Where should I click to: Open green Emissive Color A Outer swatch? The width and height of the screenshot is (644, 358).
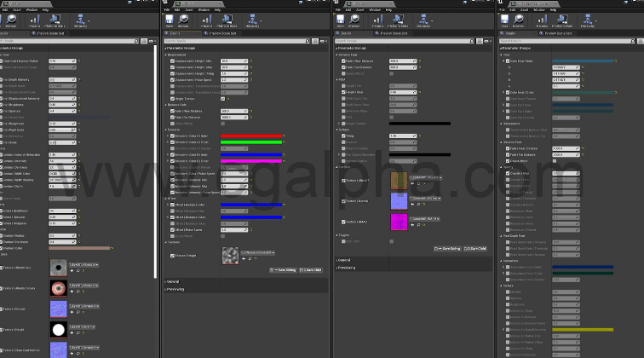click(x=251, y=142)
